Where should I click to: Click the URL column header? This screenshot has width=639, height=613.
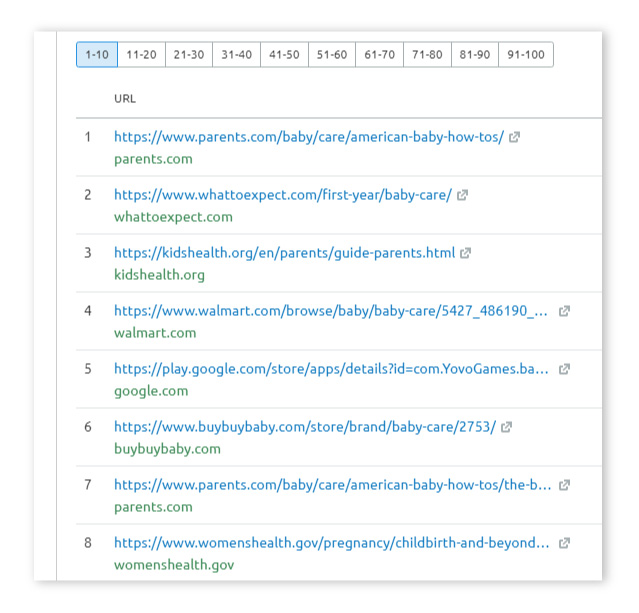tap(125, 99)
